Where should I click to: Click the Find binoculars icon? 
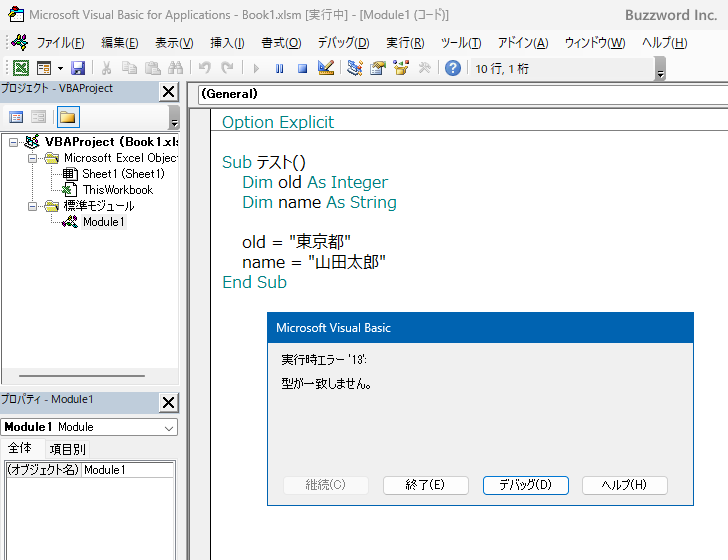[175, 68]
